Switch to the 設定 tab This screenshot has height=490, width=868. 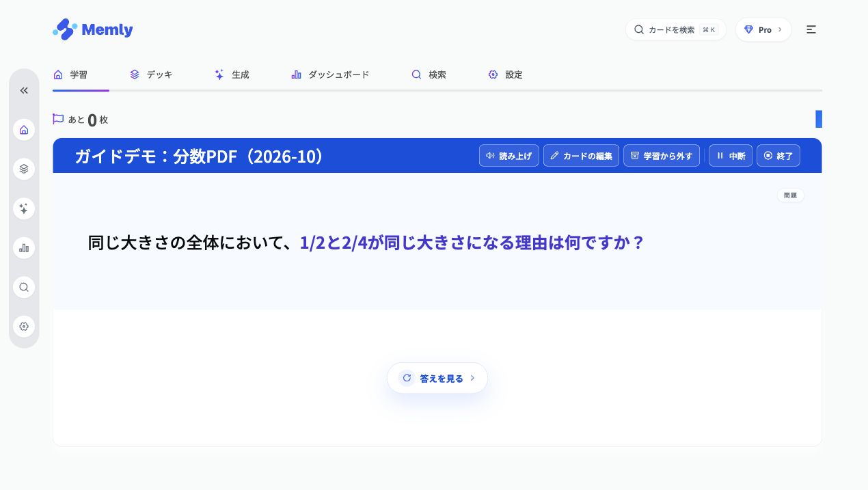click(505, 74)
